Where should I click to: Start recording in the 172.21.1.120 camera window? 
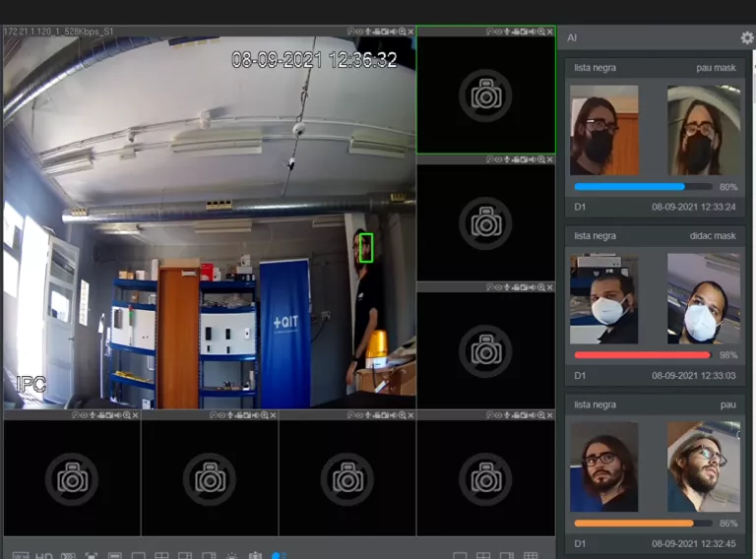click(x=376, y=31)
